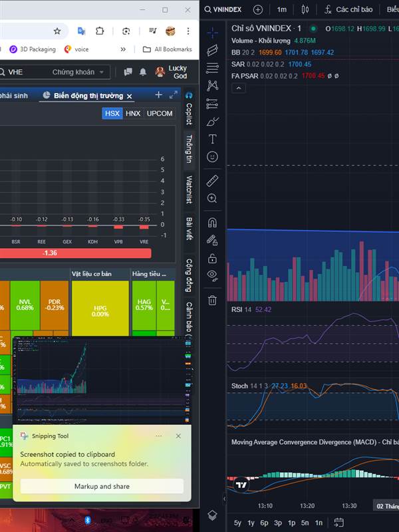Switch to the HNX exchange tab
The height and width of the screenshot is (532, 399).
(133, 114)
